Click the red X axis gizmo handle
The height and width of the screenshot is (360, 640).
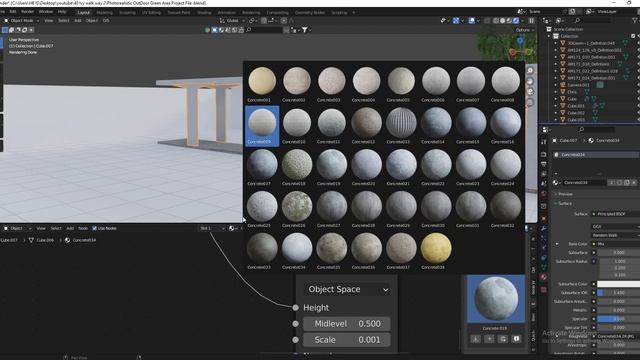pyautogui.click(x=513, y=52)
